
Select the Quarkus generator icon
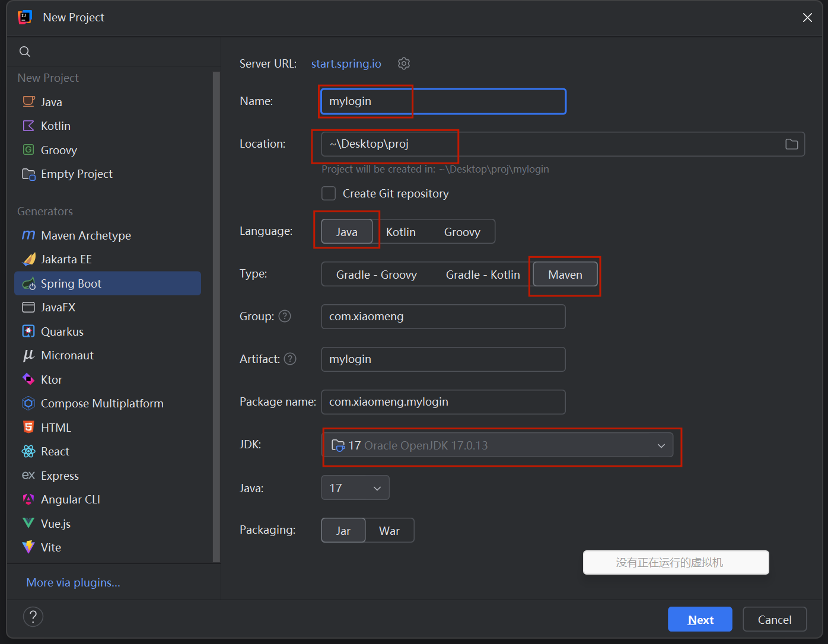[28, 331]
